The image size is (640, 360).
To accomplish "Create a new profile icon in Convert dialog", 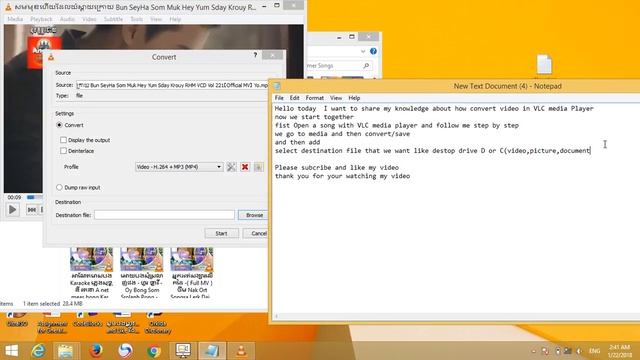I will click(x=258, y=167).
